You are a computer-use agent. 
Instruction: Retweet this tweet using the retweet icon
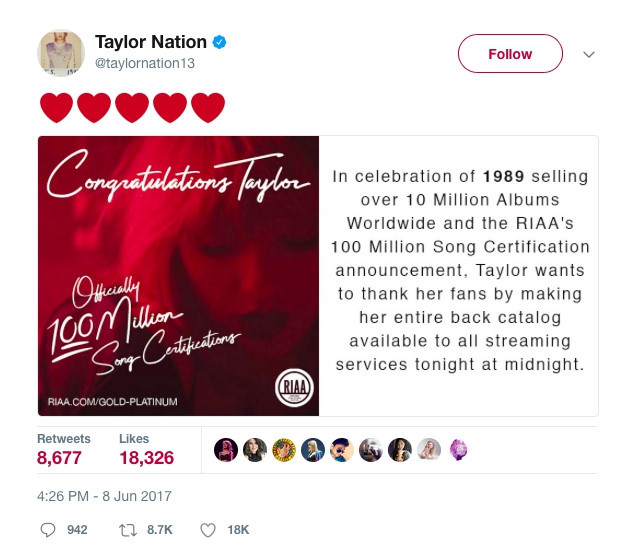pos(127,529)
